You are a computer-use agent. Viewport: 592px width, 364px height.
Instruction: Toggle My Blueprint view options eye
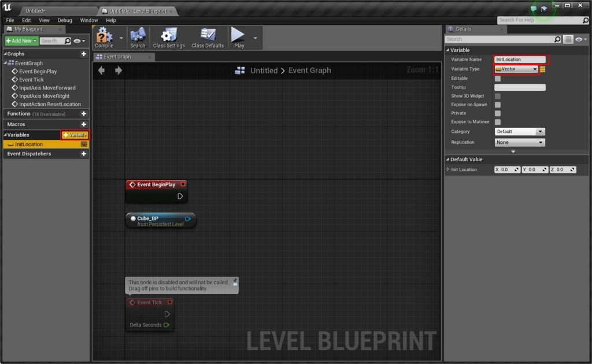[79, 41]
